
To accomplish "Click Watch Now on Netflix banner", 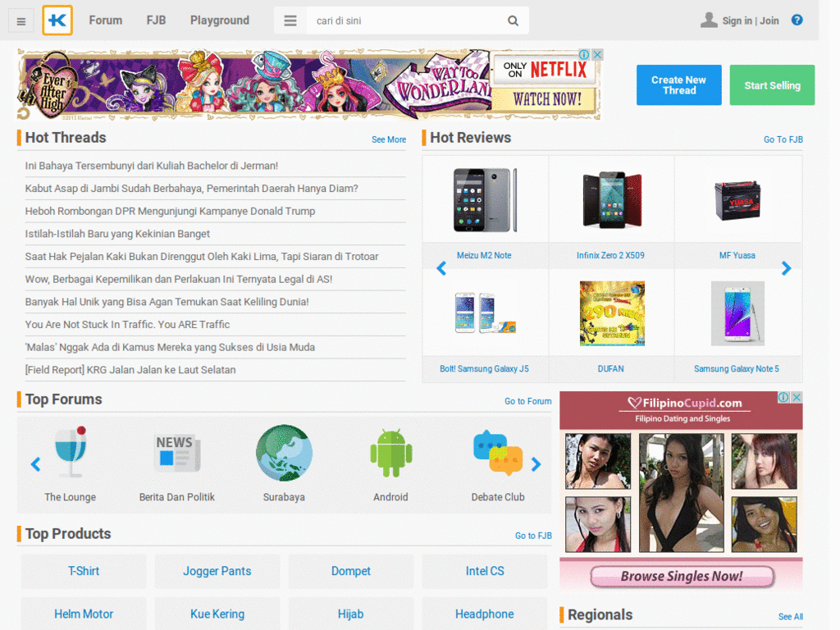I will pyautogui.click(x=546, y=99).
